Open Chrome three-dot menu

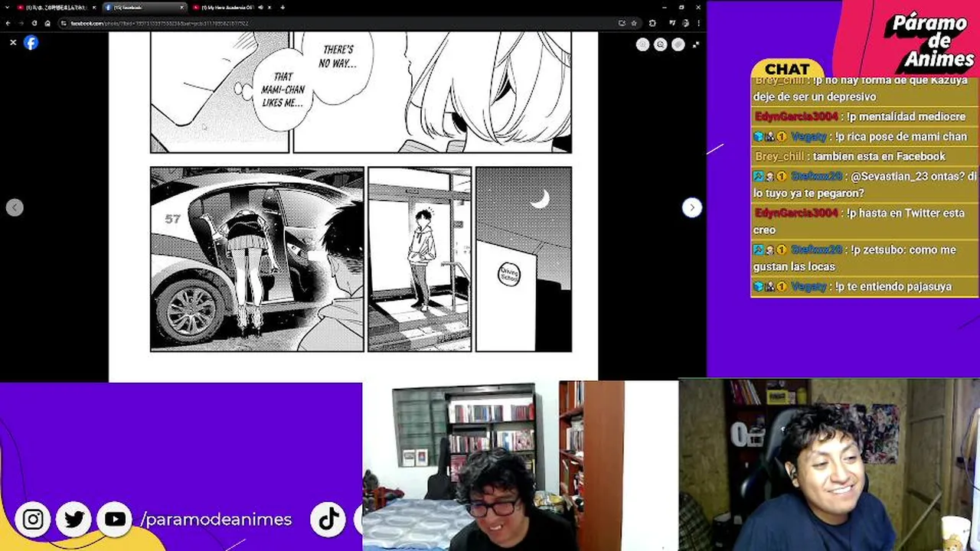(698, 23)
